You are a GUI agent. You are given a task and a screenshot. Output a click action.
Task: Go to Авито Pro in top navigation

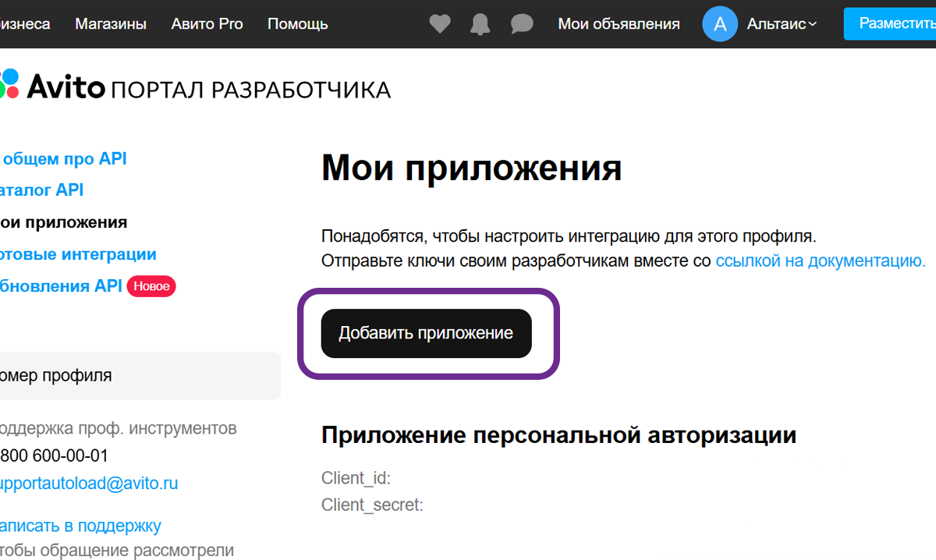click(207, 24)
